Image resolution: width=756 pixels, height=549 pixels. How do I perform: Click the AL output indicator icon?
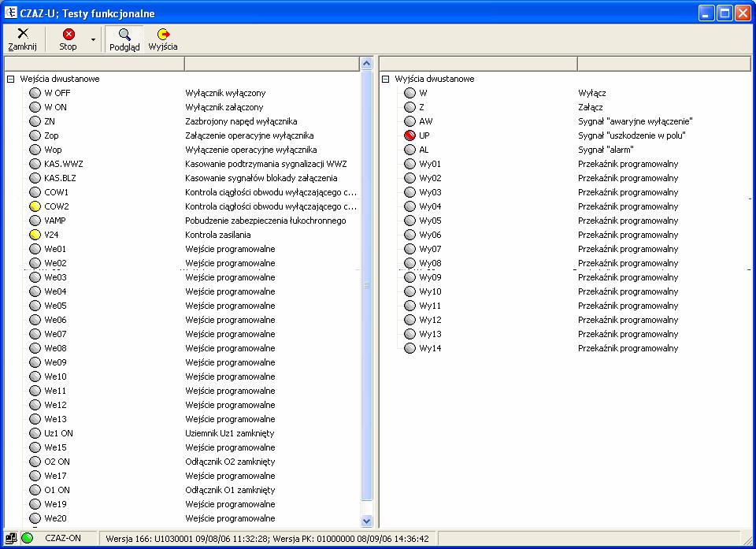(409, 150)
